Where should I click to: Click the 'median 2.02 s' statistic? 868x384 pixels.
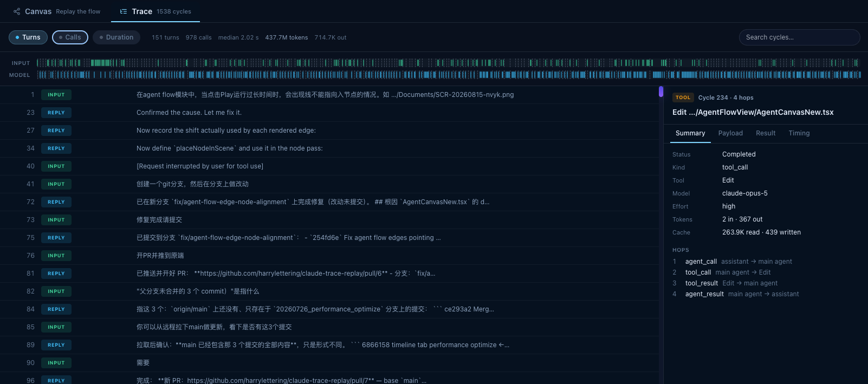coord(238,37)
